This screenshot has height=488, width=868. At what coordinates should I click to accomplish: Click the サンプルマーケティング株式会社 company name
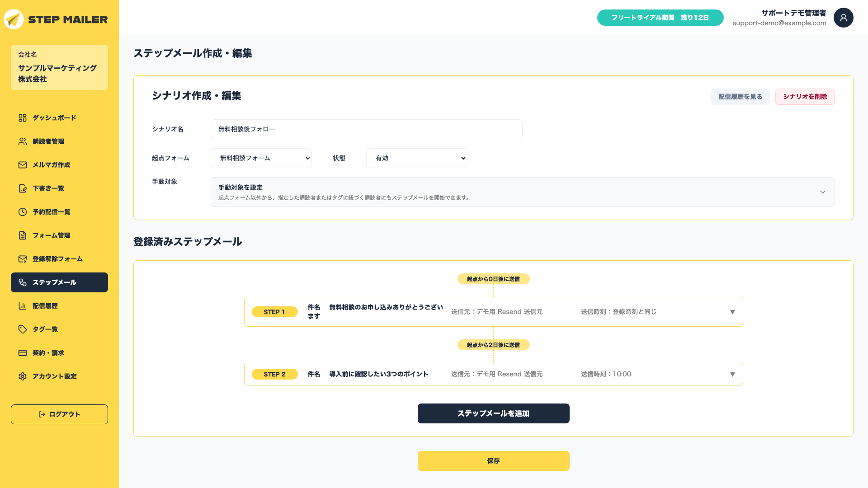tap(57, 73)
